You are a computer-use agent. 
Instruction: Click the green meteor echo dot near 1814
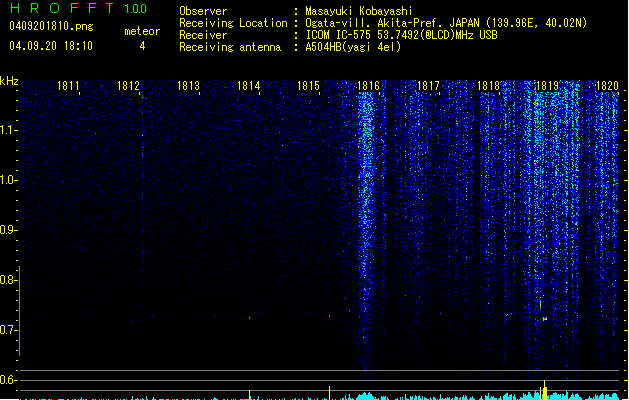coord(249,318)
